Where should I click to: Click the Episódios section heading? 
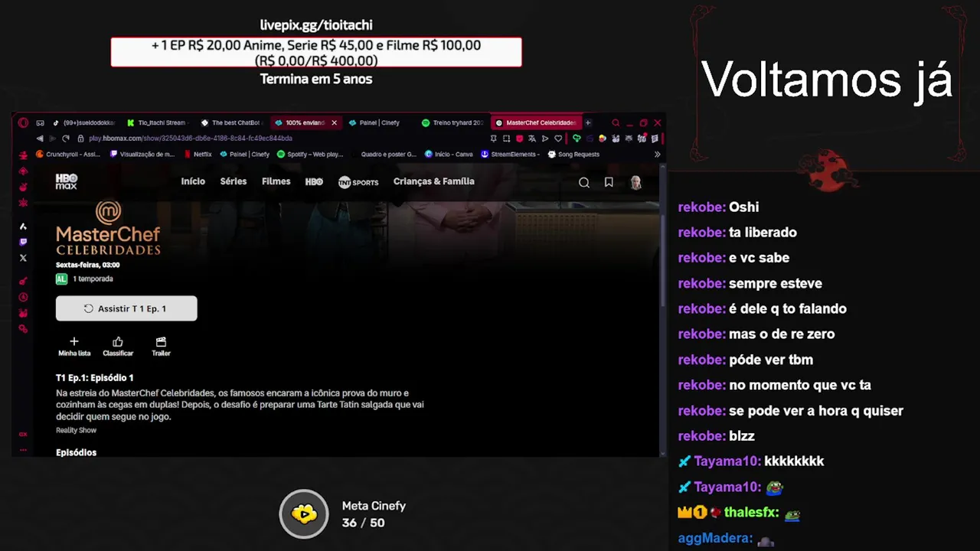pos(76,452)
